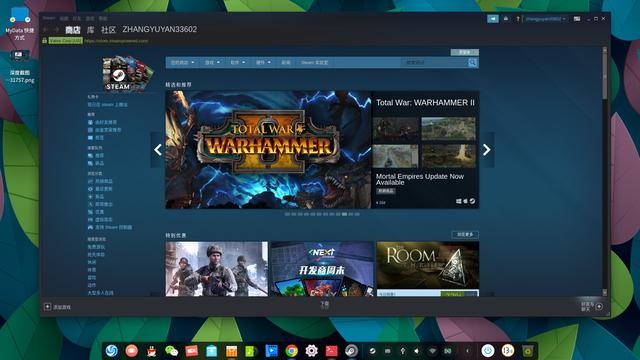Click browse more button beside special offers
Screen dimensions: 640x360
465,234
